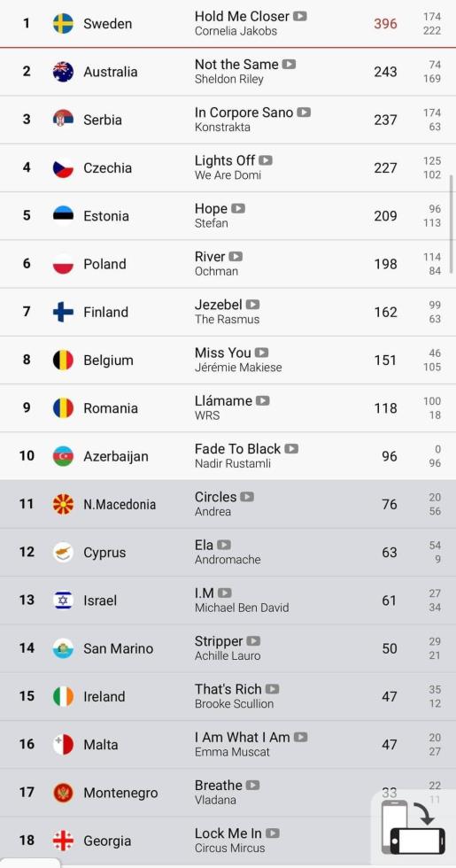
Task: Click video icon beside Jezebel
Action: click(x=253, y=305)
